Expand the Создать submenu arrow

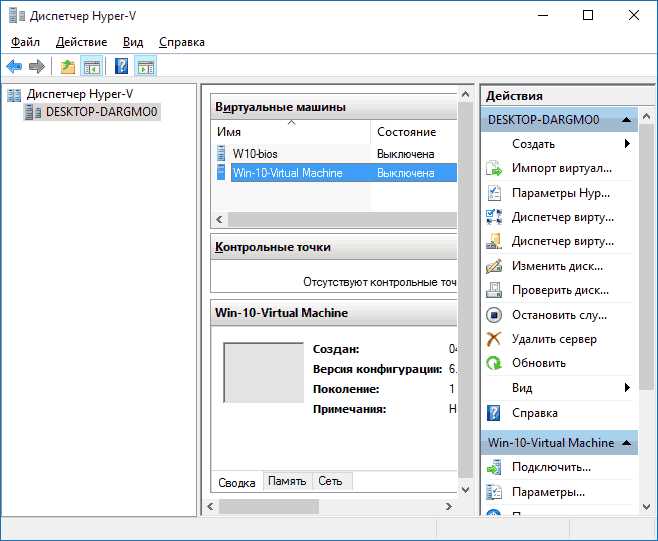[x=627, y=144]
